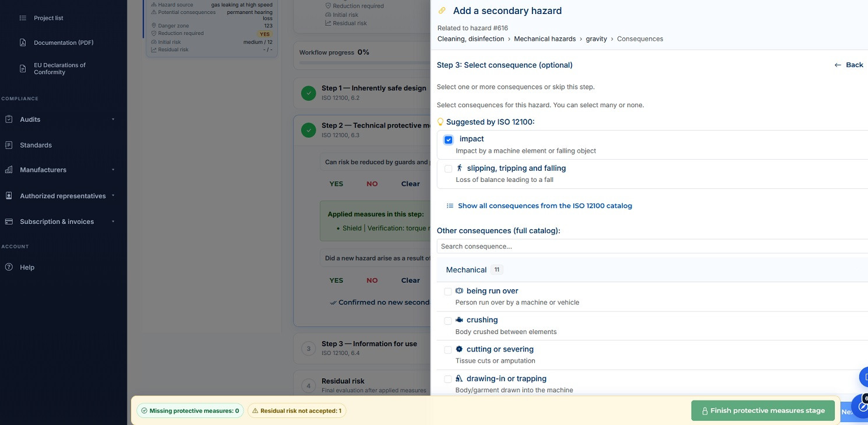Click the Subscription & invoices card icon
868x425 pixels.
[9, 222]
